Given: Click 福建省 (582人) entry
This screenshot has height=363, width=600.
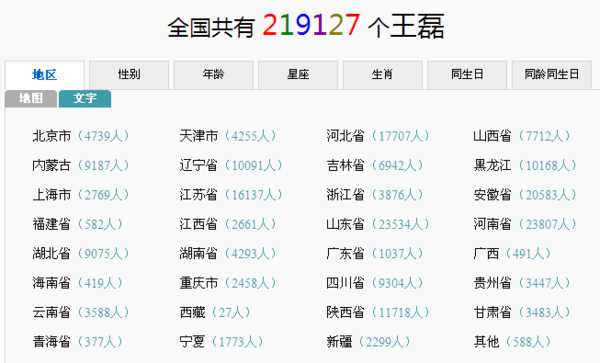Looking at the screenshot, I should (78, 224).
